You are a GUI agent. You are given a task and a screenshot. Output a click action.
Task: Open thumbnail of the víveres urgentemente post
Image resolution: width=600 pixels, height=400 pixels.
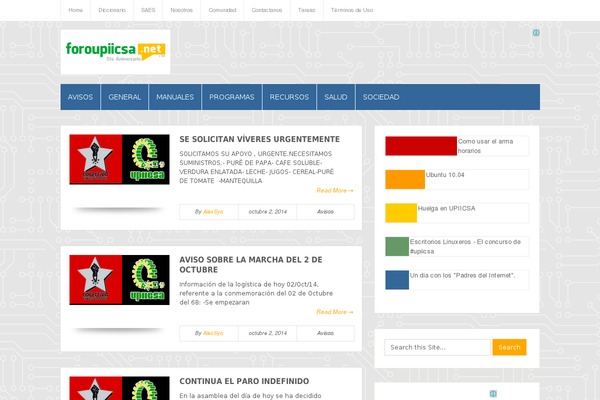(119, 159)
